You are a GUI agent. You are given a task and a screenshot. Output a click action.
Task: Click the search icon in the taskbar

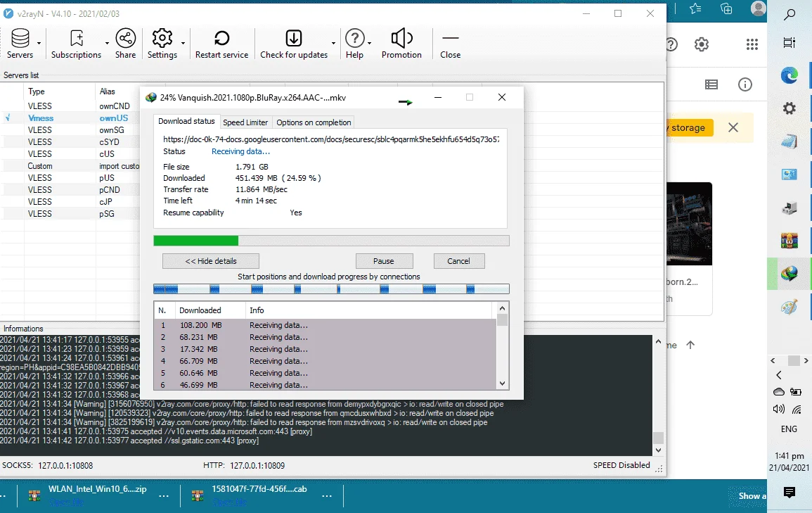point(790,15)
